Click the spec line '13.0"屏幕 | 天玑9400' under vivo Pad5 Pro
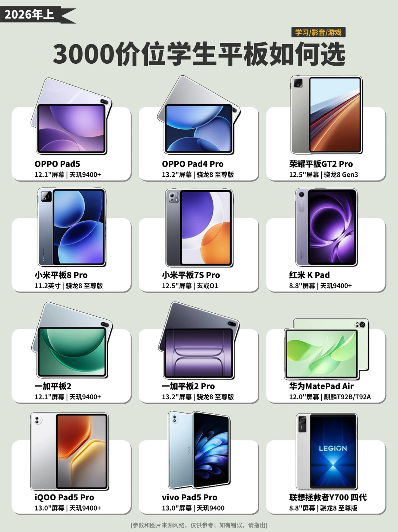Viewport: 398px width, 532px height. [x=193, y=508]
